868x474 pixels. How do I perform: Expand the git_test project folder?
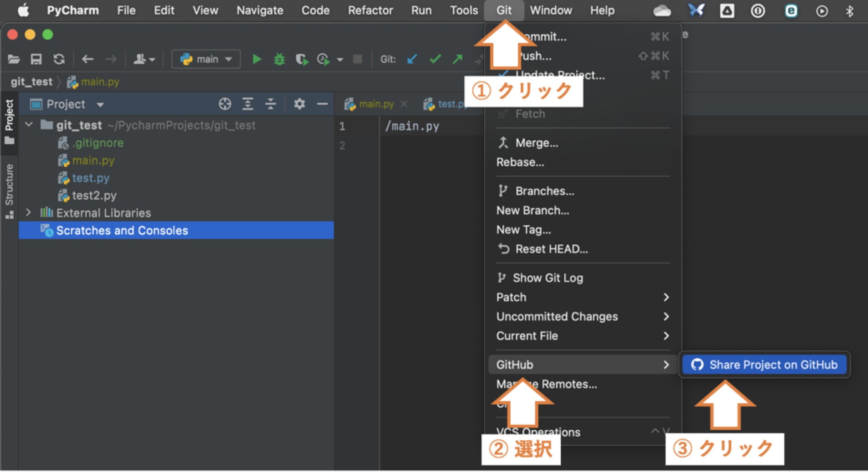(x=29, y=125)
